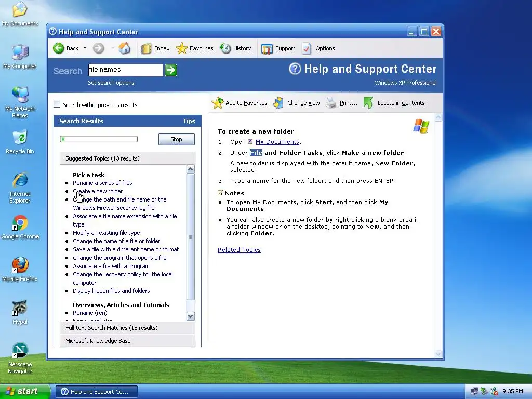
Task: Select My Documents desktop icon
Action: pos(20,14)
